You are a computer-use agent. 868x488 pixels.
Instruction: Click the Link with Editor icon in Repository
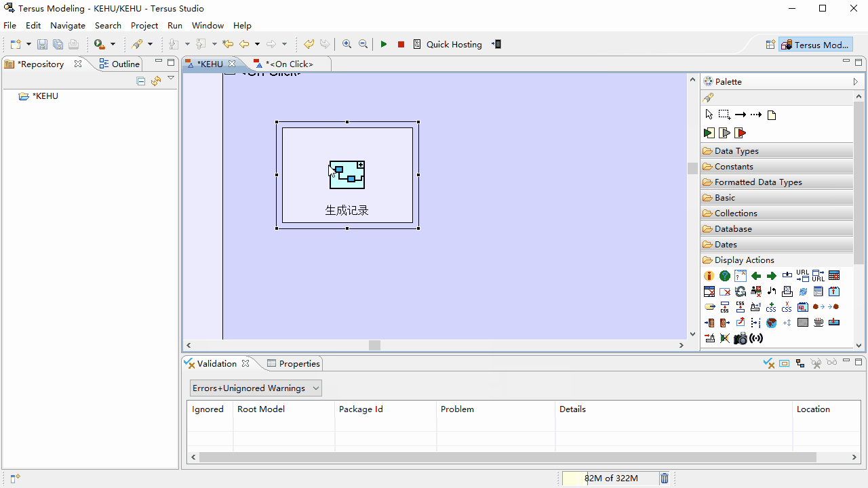[156, 81]
